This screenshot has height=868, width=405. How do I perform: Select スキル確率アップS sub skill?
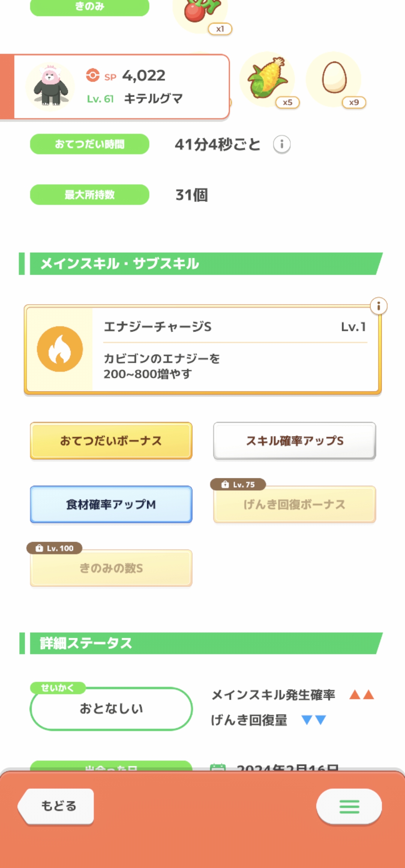pos(294,441)
